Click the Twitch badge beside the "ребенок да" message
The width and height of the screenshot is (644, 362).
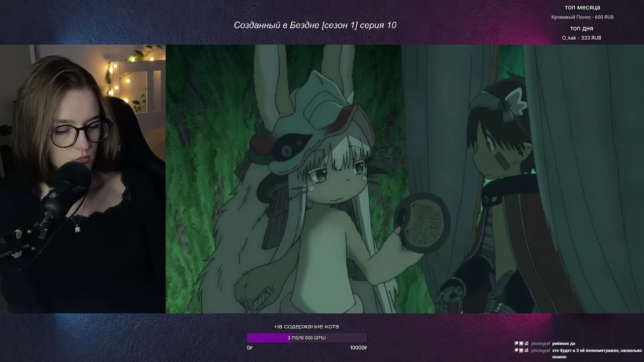point(516,343)
